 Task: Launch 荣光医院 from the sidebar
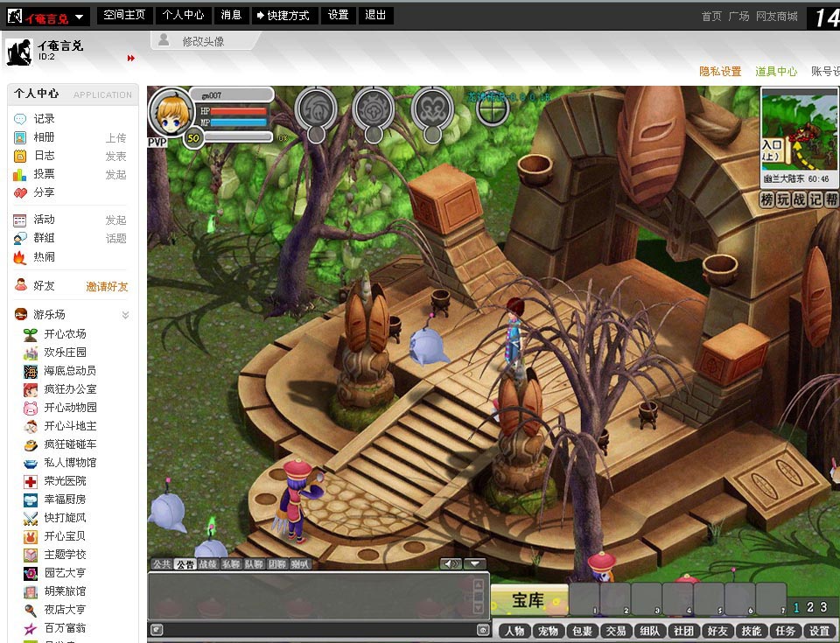pos(65,481)
